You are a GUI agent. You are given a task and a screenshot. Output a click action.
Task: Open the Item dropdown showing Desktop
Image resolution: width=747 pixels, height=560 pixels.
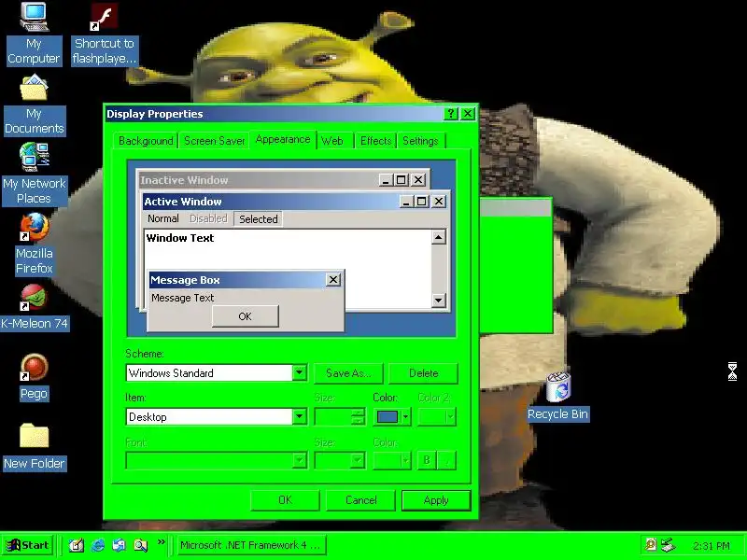tap(299, 416)
